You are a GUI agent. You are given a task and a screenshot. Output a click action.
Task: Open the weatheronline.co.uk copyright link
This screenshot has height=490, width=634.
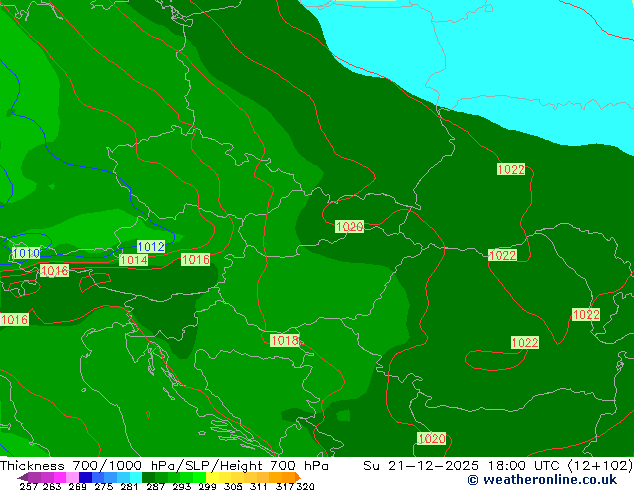point(542,480)
